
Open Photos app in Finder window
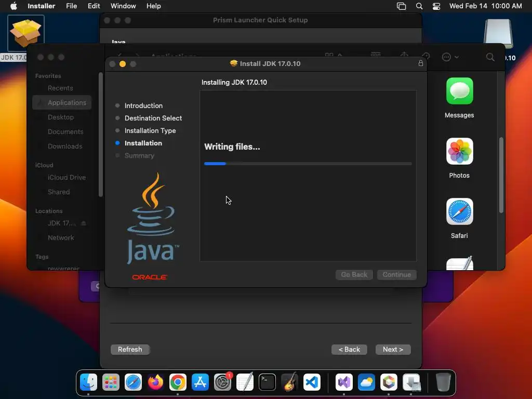click(x=459, y=151)
